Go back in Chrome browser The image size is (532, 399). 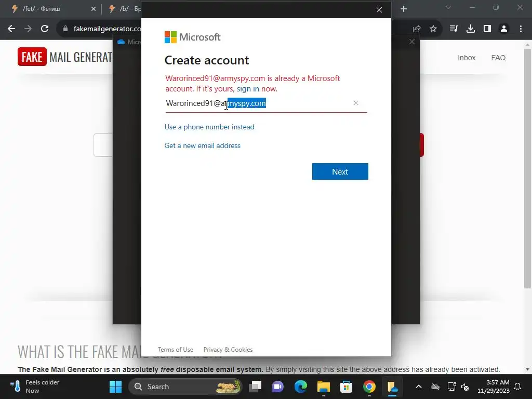click(x=11, y=29)
